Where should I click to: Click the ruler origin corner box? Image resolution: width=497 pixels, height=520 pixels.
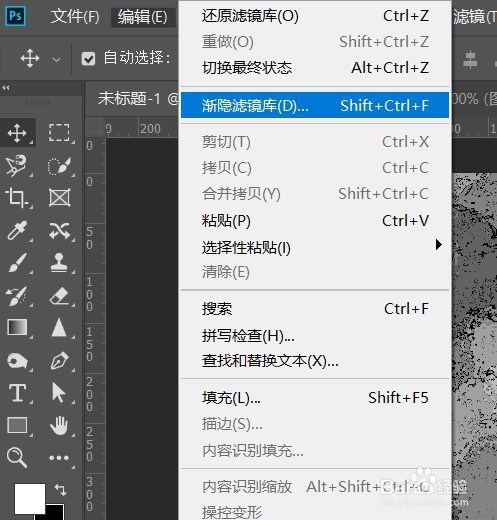95,127
